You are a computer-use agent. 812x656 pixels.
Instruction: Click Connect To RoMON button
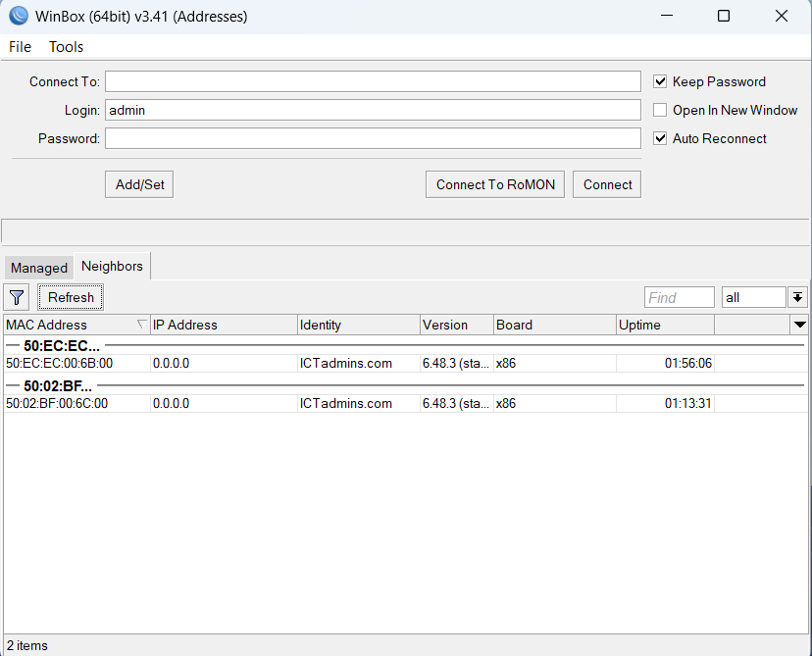click(x=495, y=184)
